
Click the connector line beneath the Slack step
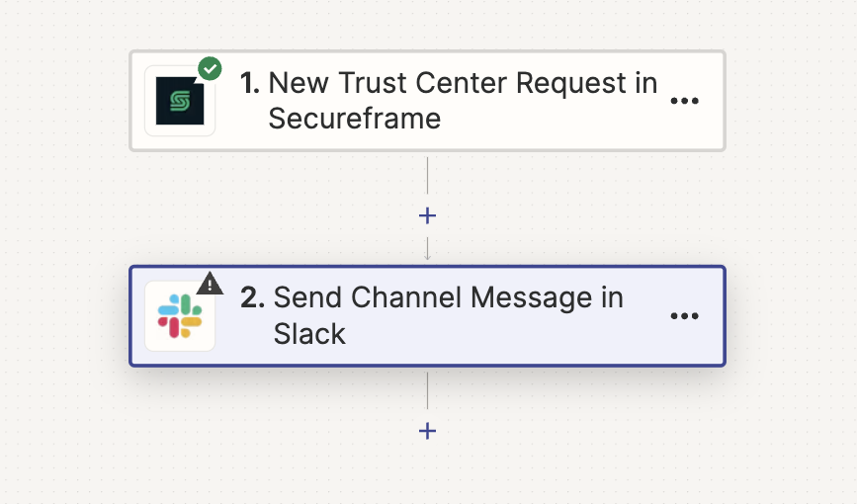pyautogui.click(x=427, y=390)
